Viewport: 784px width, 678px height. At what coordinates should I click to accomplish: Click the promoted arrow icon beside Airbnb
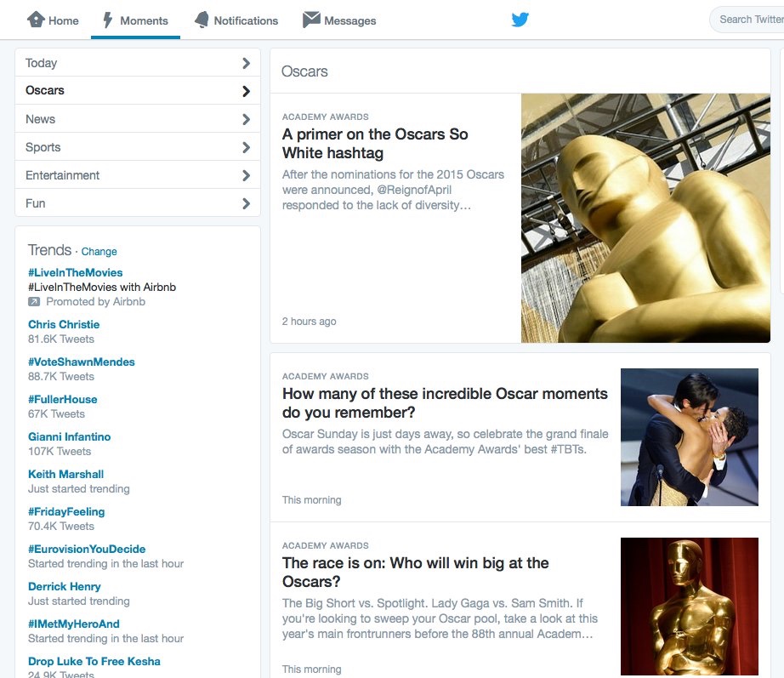(x=34, y=302)
